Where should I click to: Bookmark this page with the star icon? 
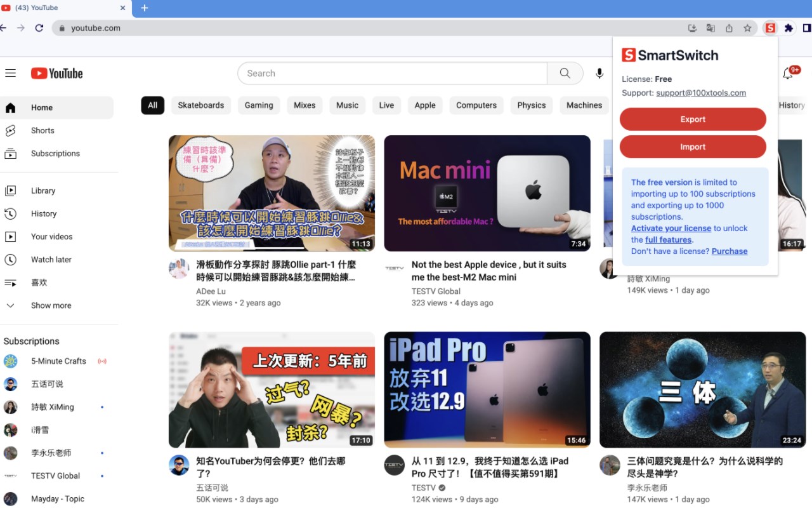pyautogui.click(x=747, y=28)
